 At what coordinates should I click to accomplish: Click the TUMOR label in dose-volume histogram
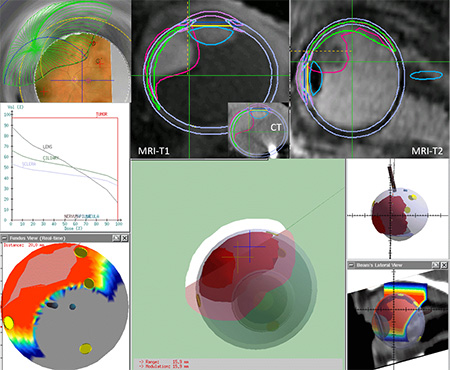click(x=102, y=114)
